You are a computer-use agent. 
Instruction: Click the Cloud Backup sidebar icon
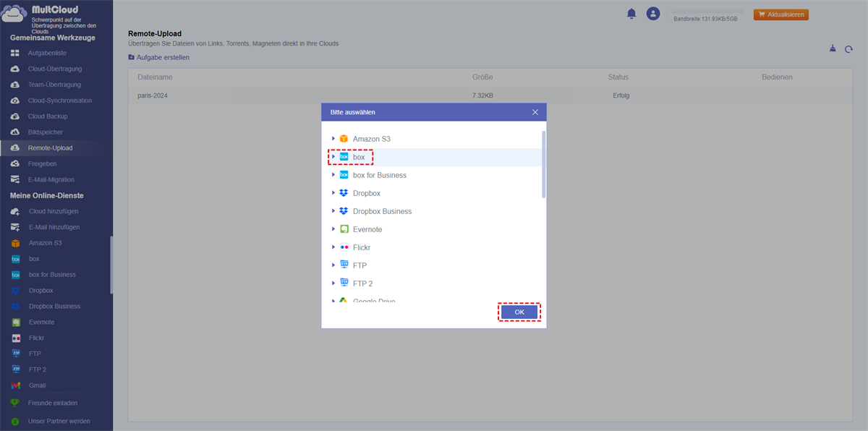coord(15,116)
